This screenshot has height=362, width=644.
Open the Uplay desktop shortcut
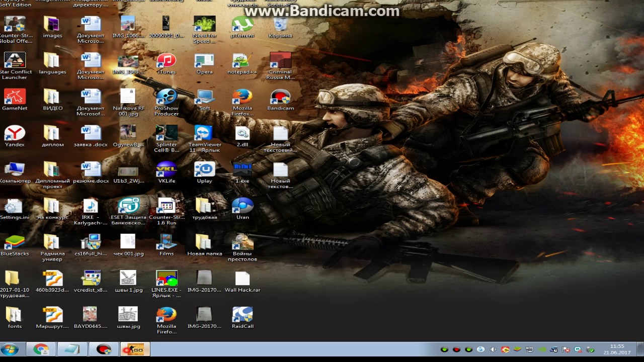(x=204, y=172)
